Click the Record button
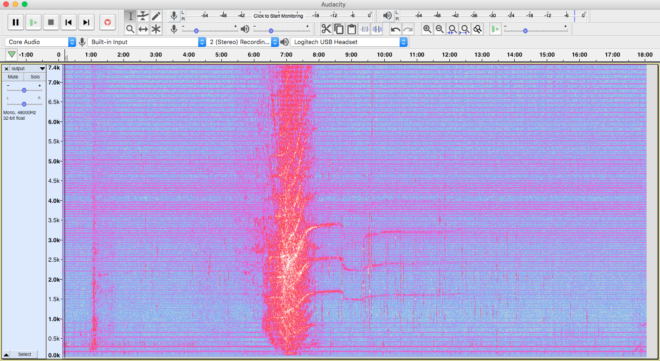Screen dimensions: 660x361 coord(107,22)
